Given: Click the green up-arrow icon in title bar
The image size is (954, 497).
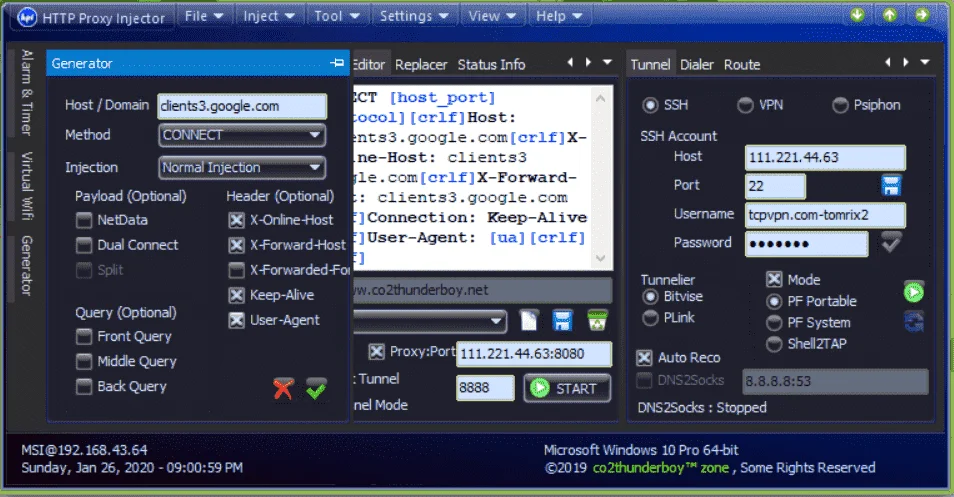Looking at the screenshot, I should click(x=890, y=15).
